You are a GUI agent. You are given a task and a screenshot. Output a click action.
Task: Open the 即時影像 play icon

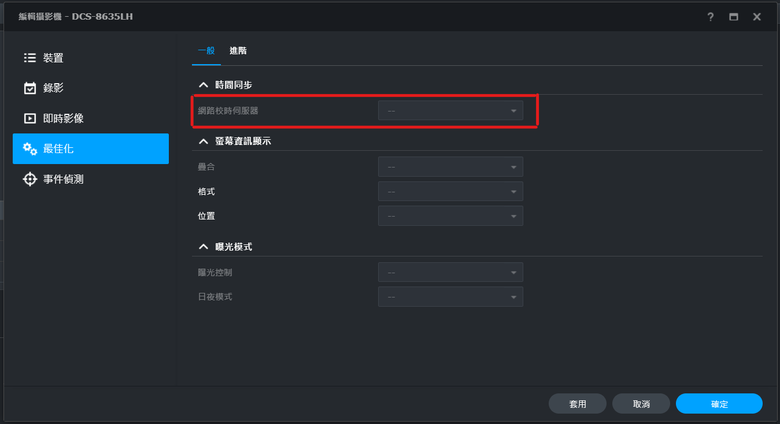(x=30, y=118)
